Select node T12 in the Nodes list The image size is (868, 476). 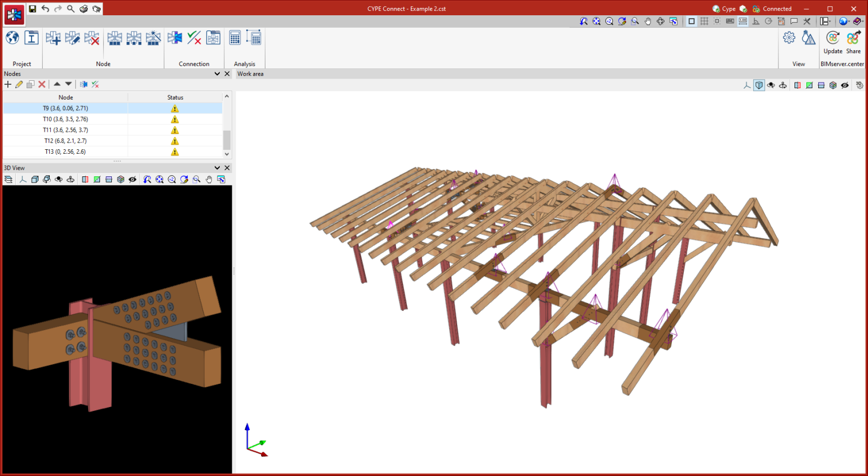point(65,140)
